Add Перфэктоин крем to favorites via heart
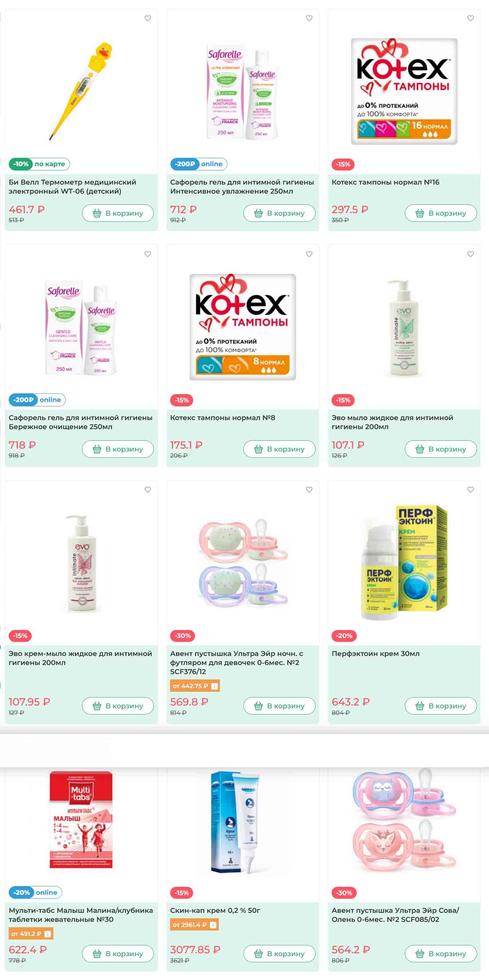The width and height of the screenshot is (489, 980). [x=470, y=489]
